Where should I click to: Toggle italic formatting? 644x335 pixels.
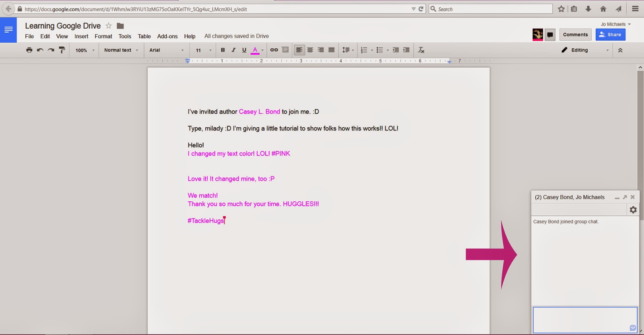[x=233, y=50]
